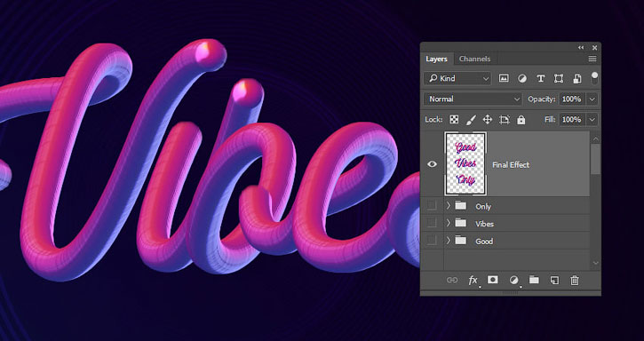Delete layer trash icon

tap(575, 281)
